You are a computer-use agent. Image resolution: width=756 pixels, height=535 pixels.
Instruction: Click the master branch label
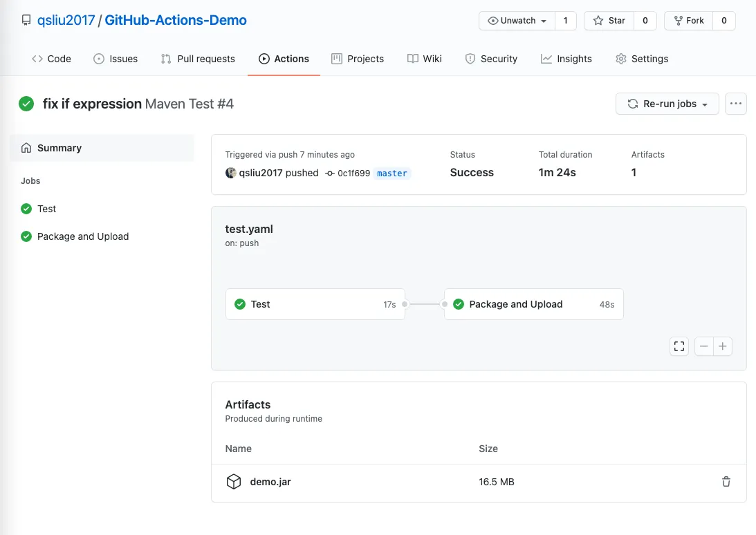coord(392,173)
